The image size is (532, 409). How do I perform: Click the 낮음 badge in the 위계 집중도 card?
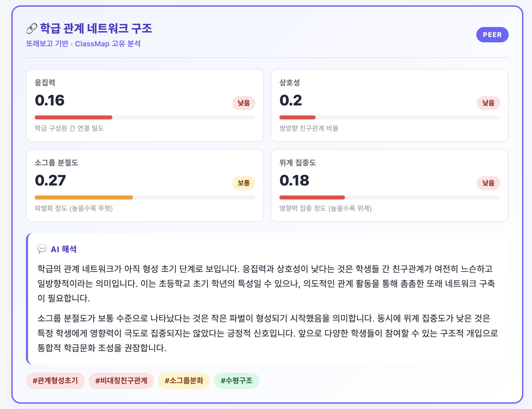488,183
